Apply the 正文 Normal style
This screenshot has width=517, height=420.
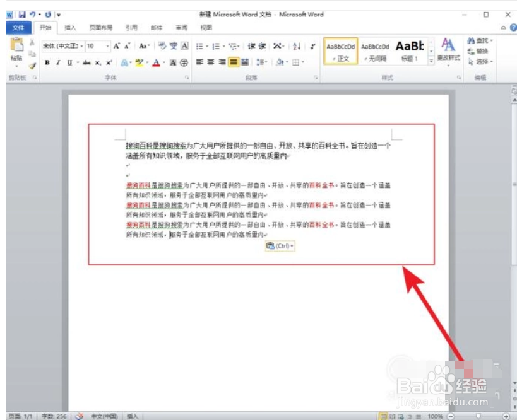tap(341, 51)
